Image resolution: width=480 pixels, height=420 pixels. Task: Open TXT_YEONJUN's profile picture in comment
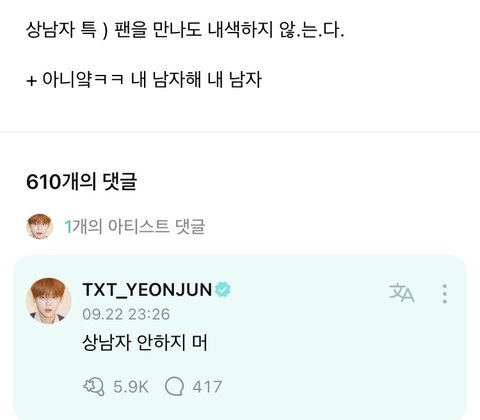point(49,301)
